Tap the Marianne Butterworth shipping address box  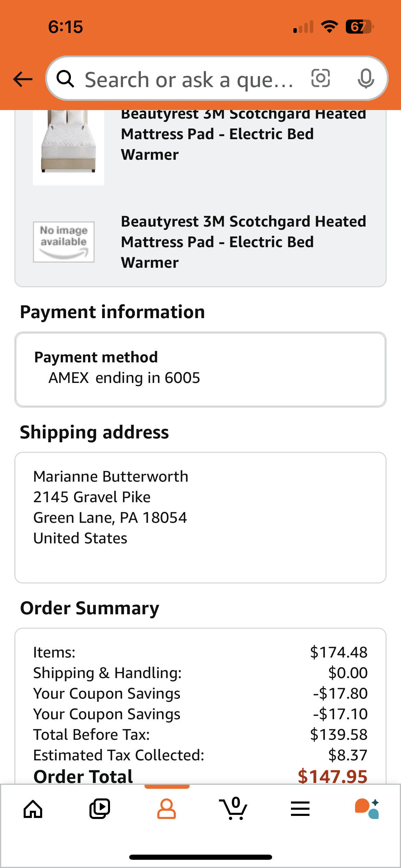click(200, 518)
